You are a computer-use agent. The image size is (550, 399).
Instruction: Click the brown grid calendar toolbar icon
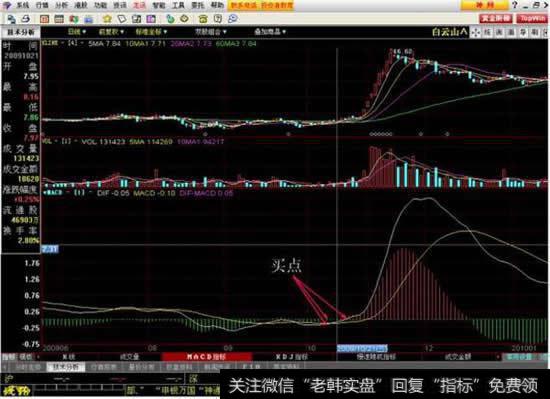pos(59,19)
